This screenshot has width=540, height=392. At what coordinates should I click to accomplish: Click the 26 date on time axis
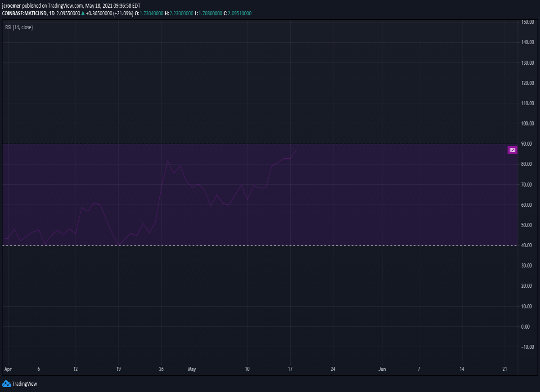tap(162, 369)
